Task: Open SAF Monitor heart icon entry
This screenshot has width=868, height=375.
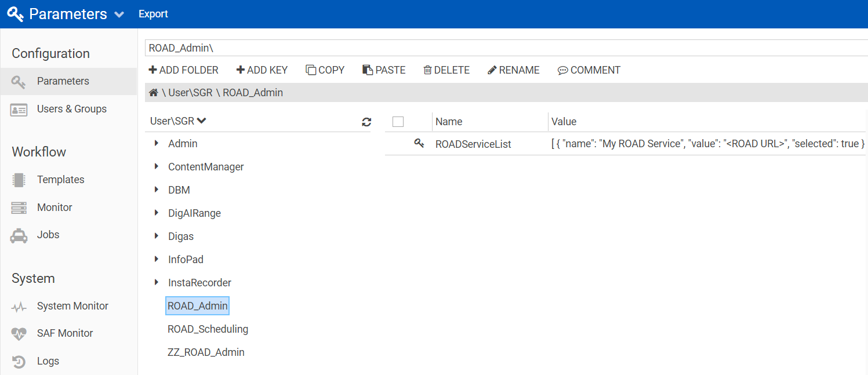Action: [19, 334]
